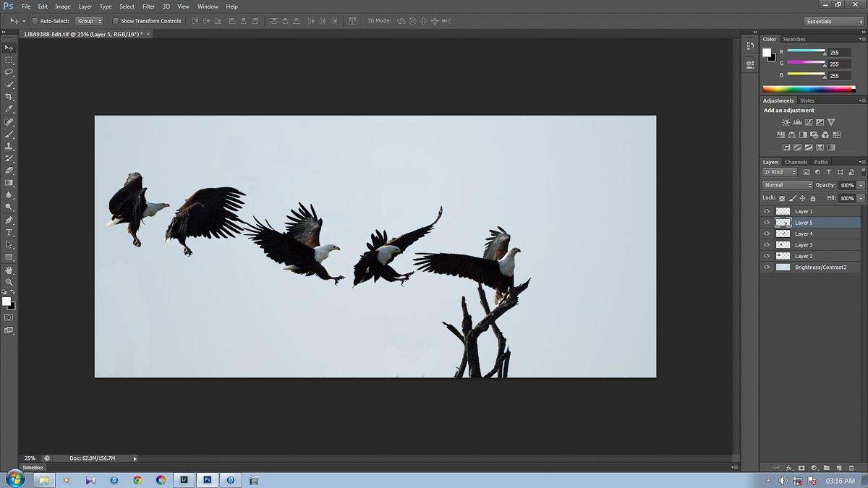Screen dimensions: 868x488
Task: Open the Auto-Select Group dropdown
Action: pyautogui.click(x=90, y=21)
